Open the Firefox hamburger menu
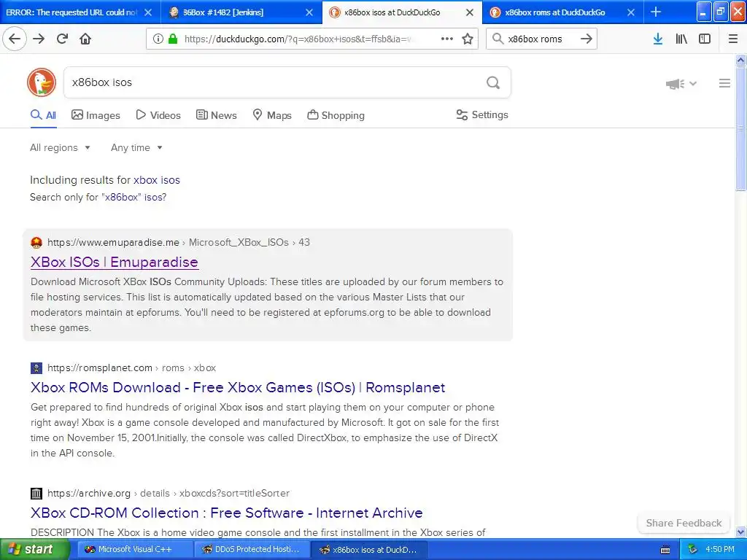This screenshot has height=560, width=747. click(x=733, y=39)
